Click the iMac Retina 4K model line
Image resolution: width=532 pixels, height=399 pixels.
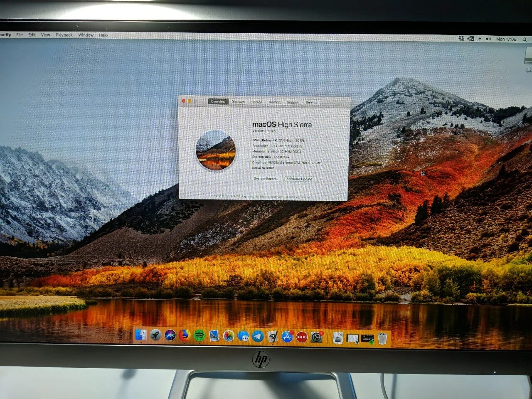point(278,140)
